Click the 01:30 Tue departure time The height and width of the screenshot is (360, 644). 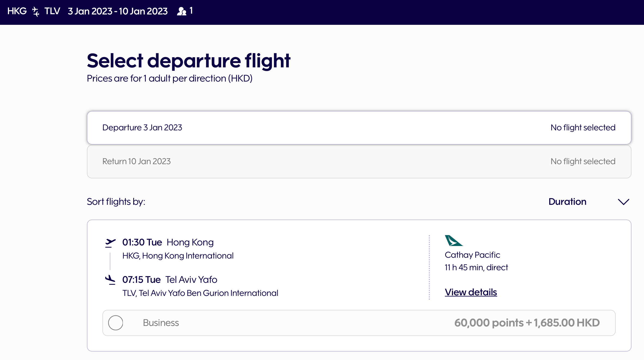(x=142, y=242)
